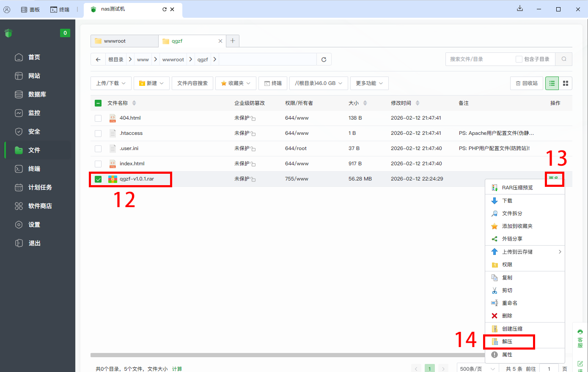Screen dimensions: 588x372
Task: Expand the 500条/页 page size selector
Action: click(477, 369)
